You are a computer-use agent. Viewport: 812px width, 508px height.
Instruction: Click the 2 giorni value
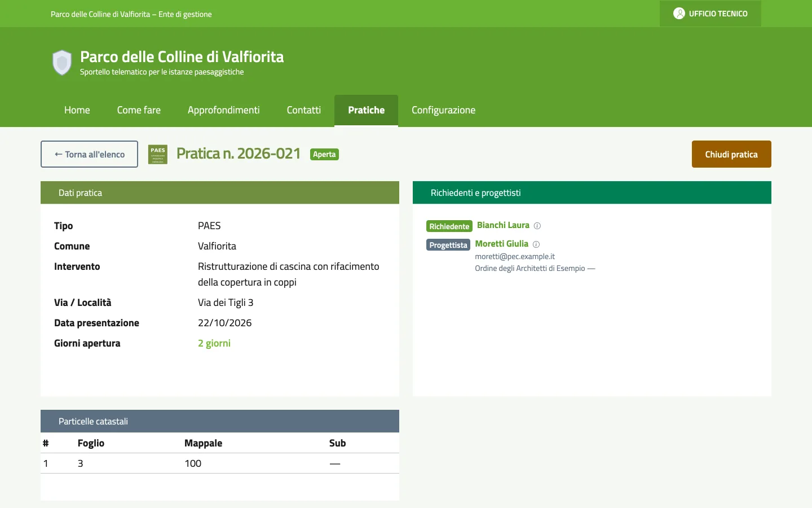coord(214,343)
